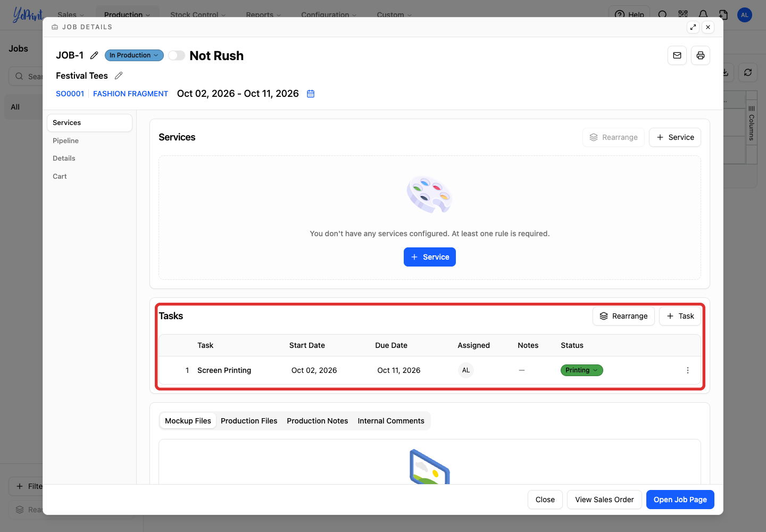Expand the Stock Control menu

click(198, 15)
